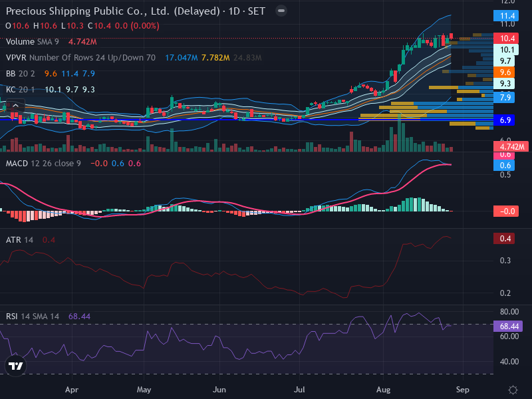This screenshot has height=399, width=532.
Task: Click the ATR 14 indicator label
Action: (20, 240)
